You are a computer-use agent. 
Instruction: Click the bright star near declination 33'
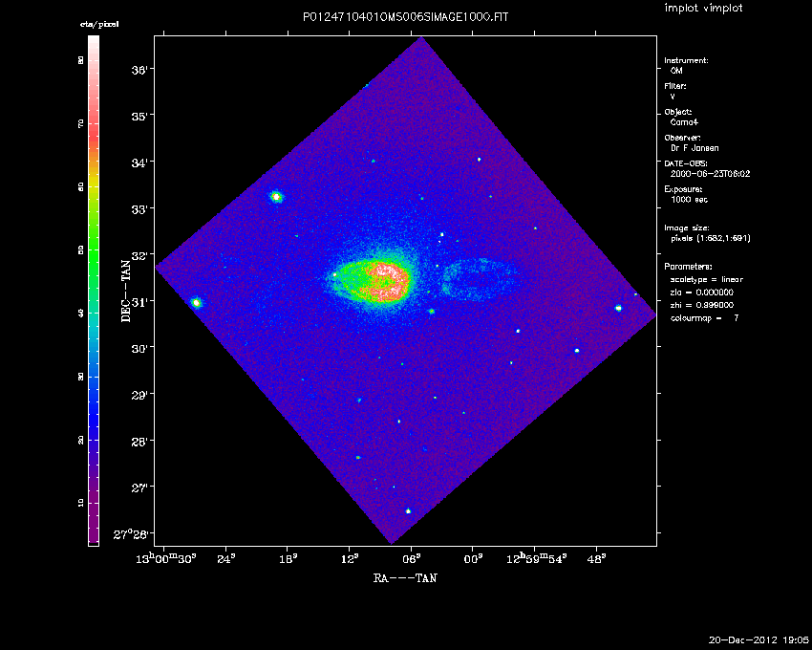pyautogui.click(x=276, y=197)
